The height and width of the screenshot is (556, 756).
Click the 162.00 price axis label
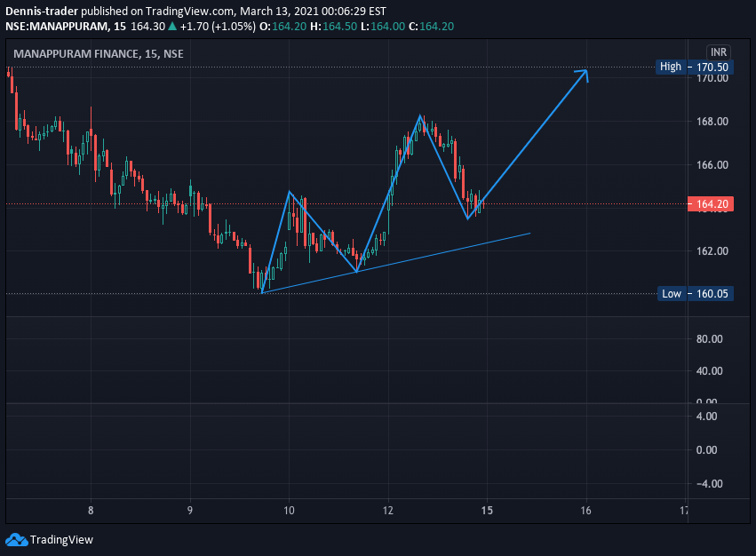[x=712, y=250]
